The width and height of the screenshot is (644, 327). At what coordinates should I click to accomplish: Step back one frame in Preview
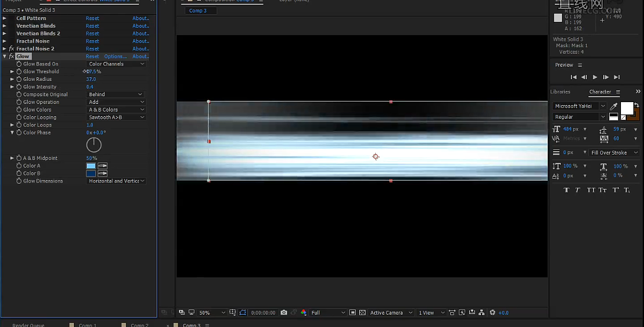tap(584, 77)
